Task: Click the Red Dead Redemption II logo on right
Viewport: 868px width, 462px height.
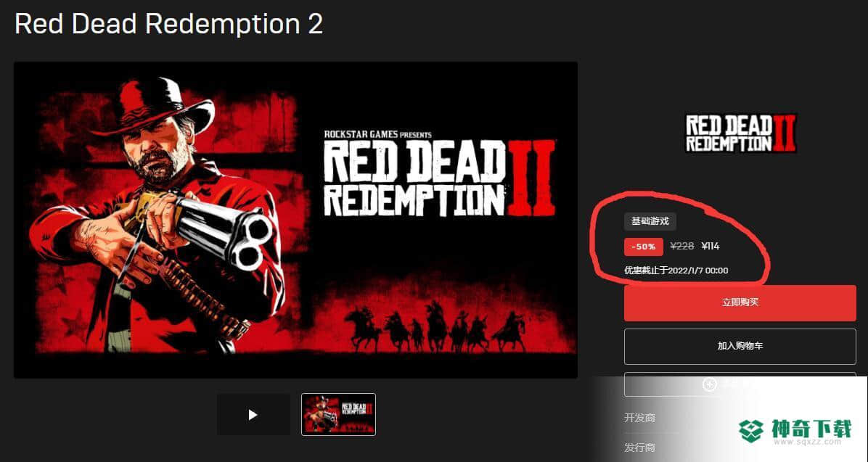Action: click(741, 133)
